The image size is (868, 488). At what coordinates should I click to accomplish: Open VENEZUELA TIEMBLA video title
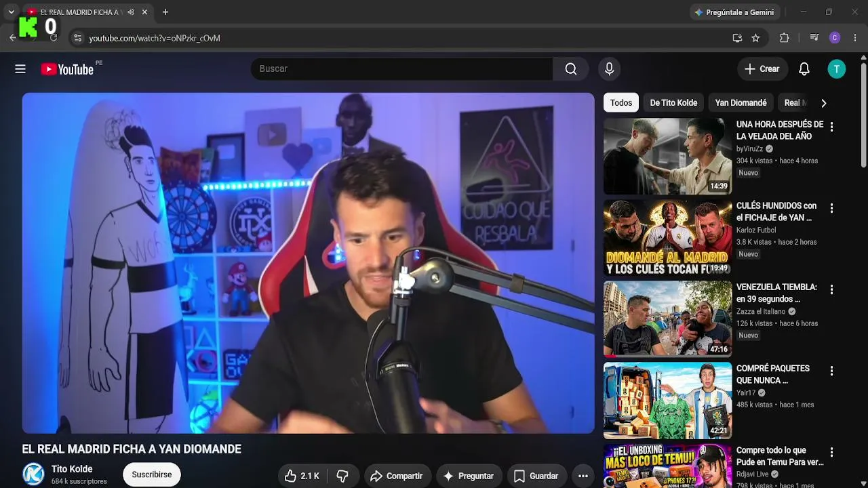pos(777,293)
